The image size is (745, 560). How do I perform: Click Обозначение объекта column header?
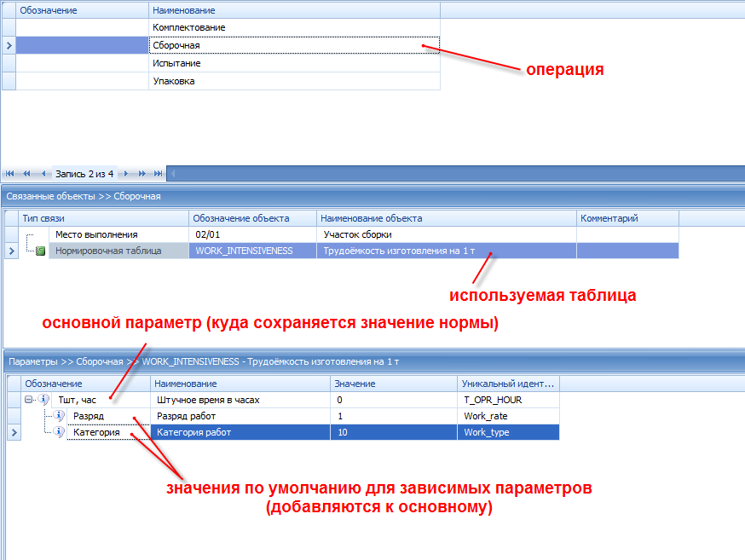coord(253,218)
